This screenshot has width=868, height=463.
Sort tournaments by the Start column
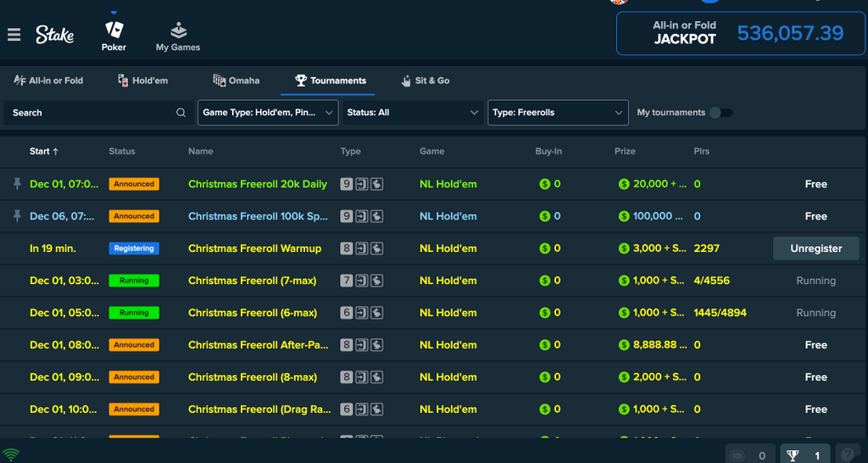click(x=44, y=152)
